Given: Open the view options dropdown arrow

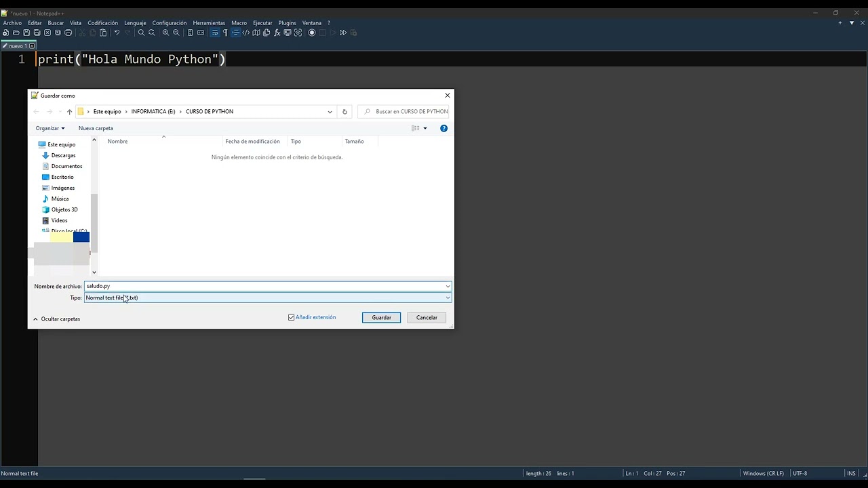Looking at the screenshot, I should pos(425,128).
